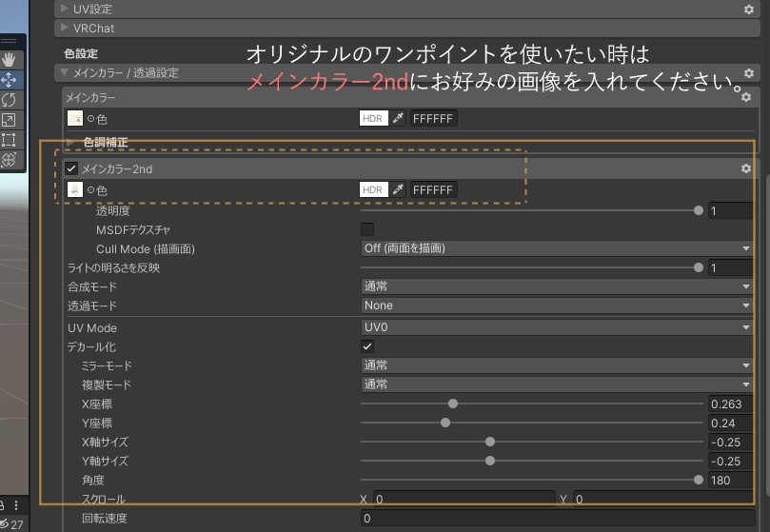Click HDR color swatch for メインカラー2nd
This screenshot has height=532, width=770.
tap(374, 189)
